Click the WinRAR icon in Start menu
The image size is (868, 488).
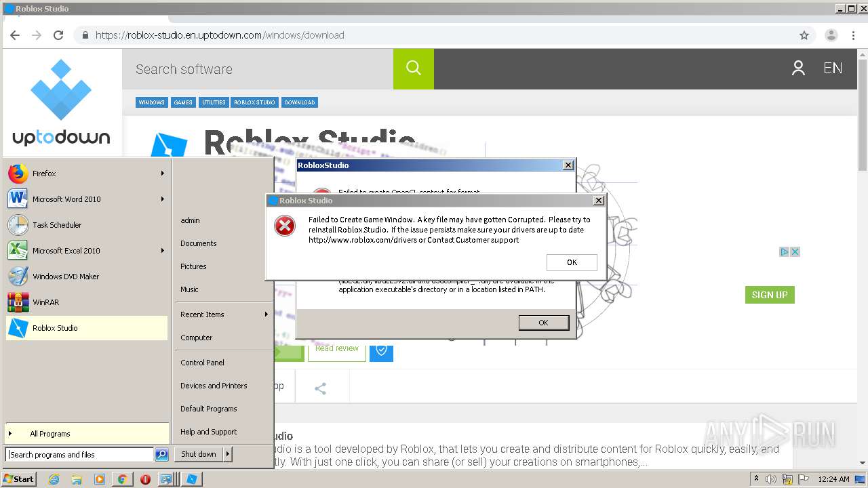click(18, 302)
